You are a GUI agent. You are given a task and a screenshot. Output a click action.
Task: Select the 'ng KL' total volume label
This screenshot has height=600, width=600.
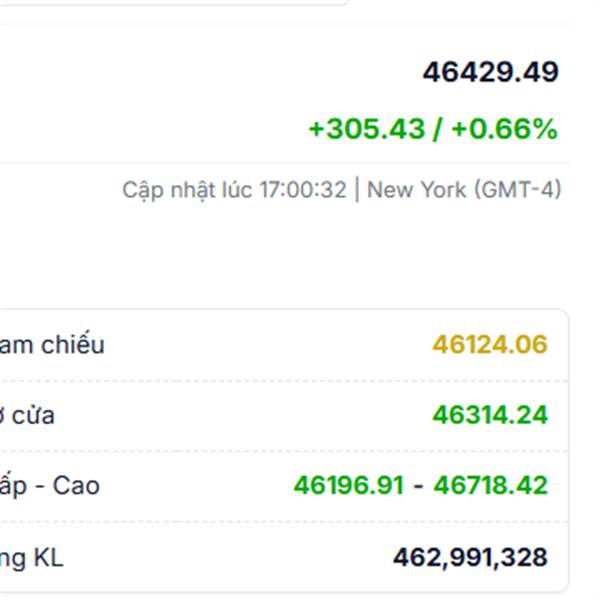pyautogui.click(x=32, y=557)
